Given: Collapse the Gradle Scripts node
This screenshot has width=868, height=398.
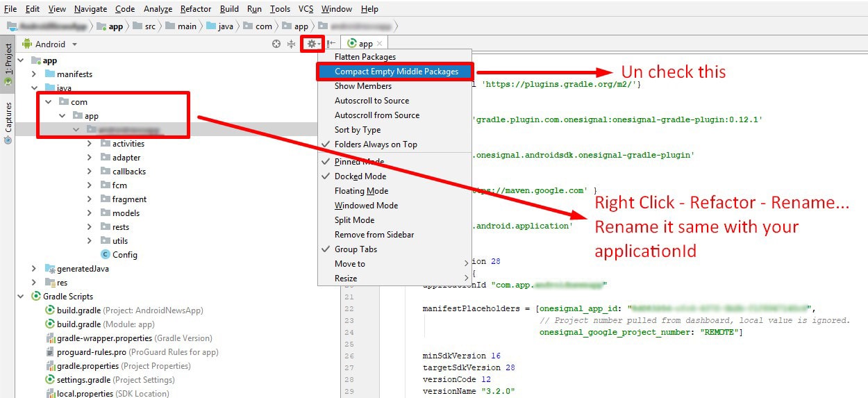Looking at the screenshot, I should [x=20, y=297].
